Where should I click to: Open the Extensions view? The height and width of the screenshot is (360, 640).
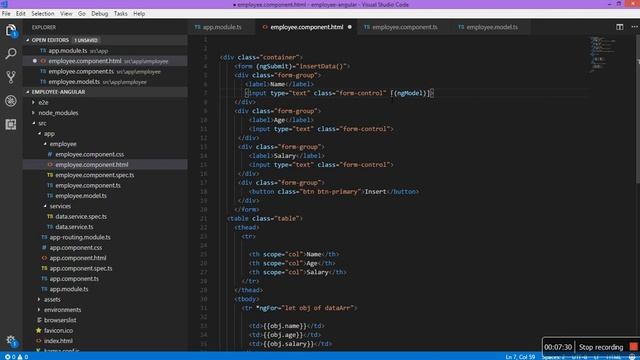(11, 124)
